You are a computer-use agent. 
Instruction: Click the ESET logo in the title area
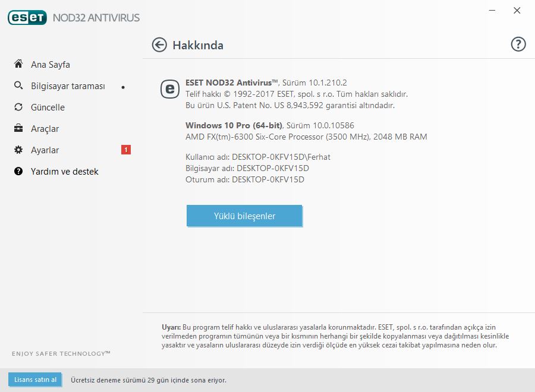point(27,17)
